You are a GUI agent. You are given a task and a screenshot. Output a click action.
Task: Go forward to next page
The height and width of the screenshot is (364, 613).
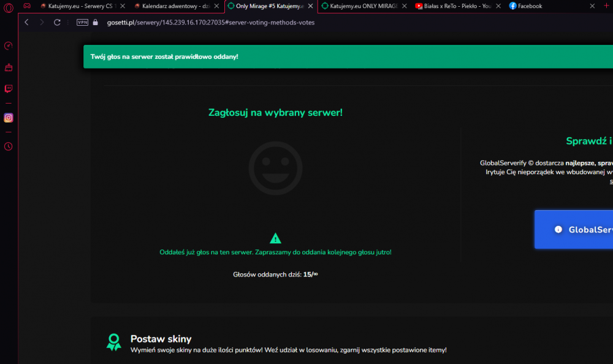point(42,22)
